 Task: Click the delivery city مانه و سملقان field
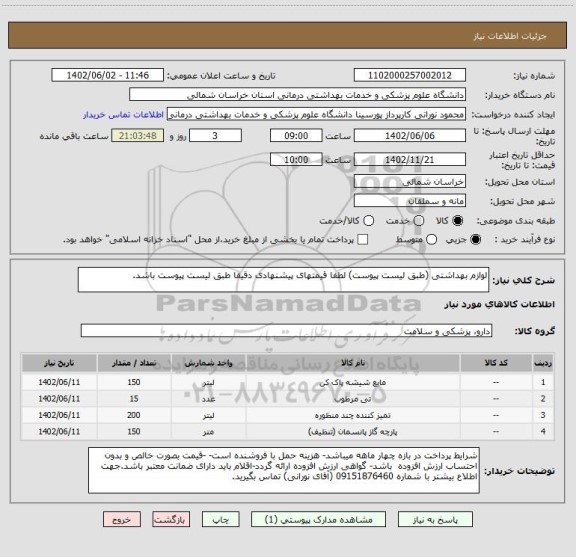[410, 201]
